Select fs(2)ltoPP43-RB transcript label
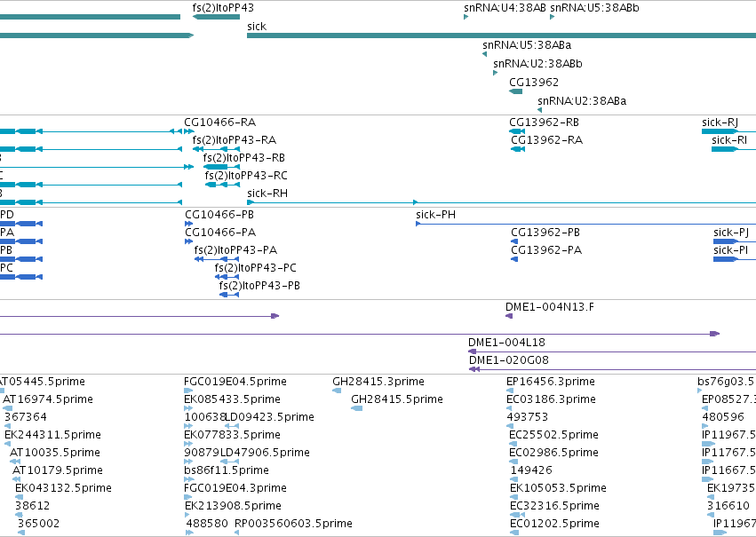Screen dimensions: 756x537 click(244, 158)
